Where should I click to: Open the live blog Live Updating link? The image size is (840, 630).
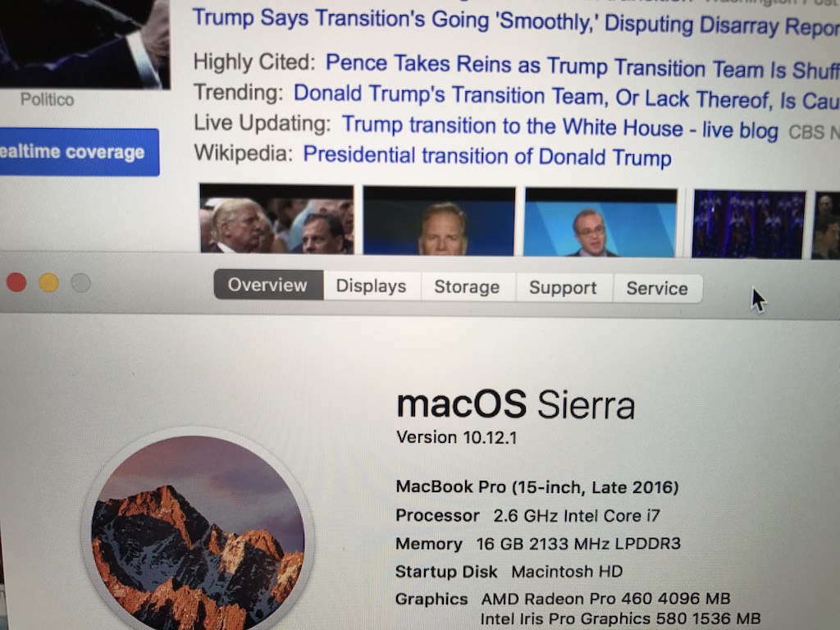click(x=559, y=127)
